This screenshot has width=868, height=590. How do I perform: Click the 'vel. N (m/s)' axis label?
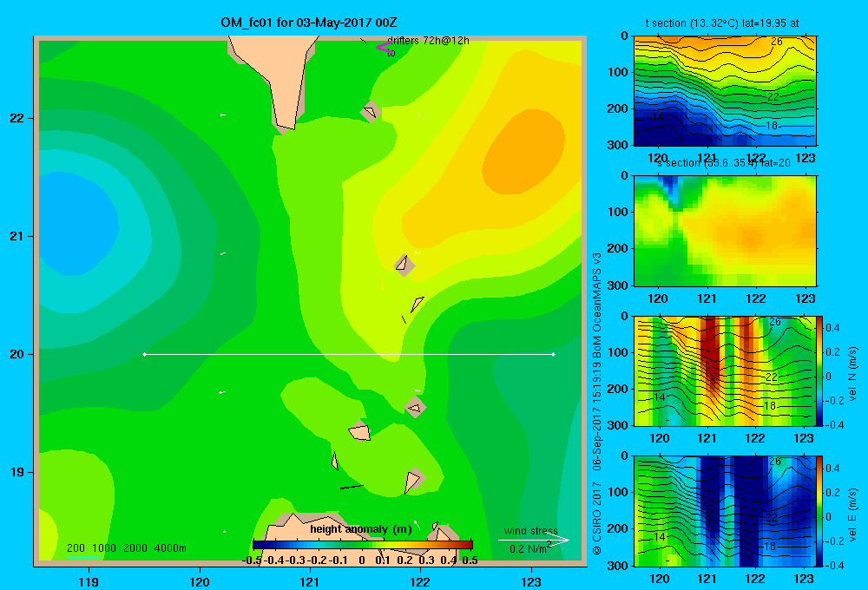tap(852, 374)
